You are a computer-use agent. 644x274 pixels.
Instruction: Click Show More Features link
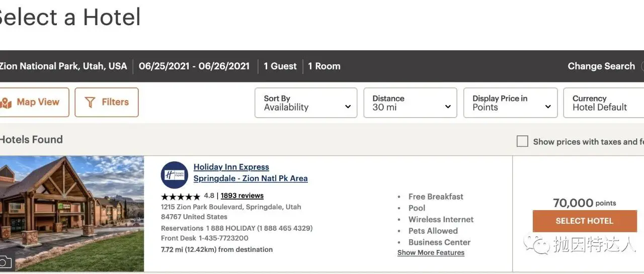431,253
